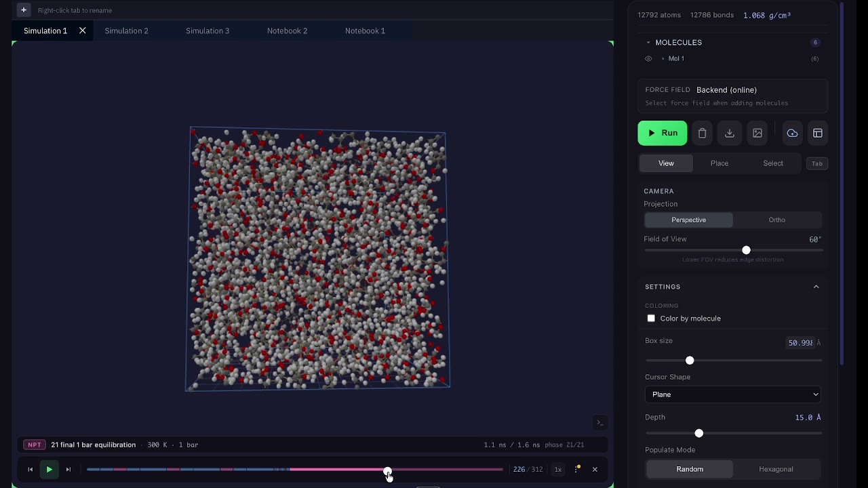Choose Hexagonal populate mode

[x=776, y=469]
